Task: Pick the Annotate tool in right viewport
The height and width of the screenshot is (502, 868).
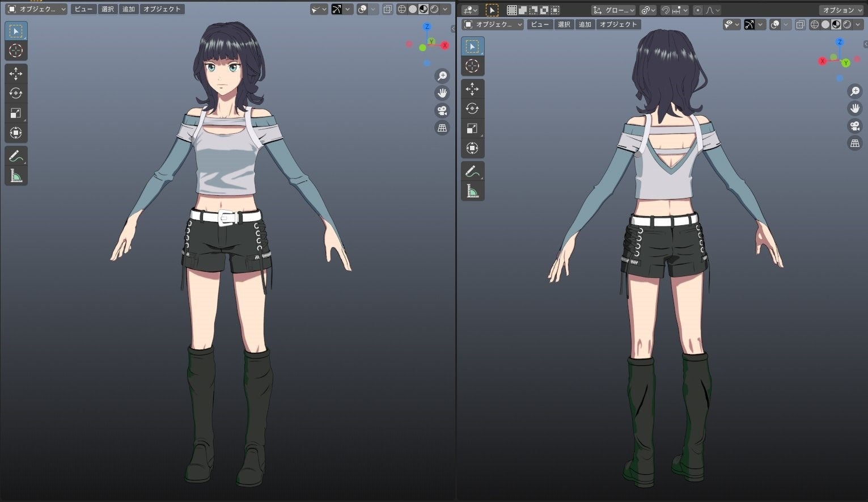Action: click(x=472, y=170)
